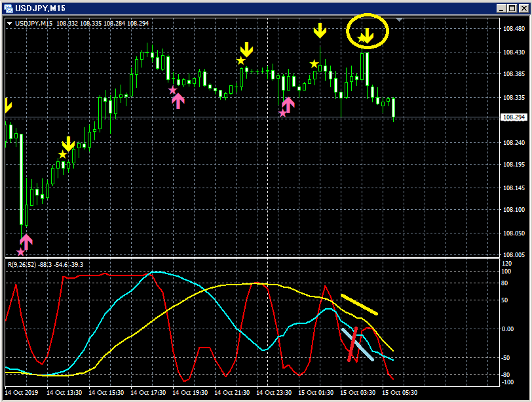Click price scale label 108.335
This screenshot has width=532, height=402.
coord(514,98)
